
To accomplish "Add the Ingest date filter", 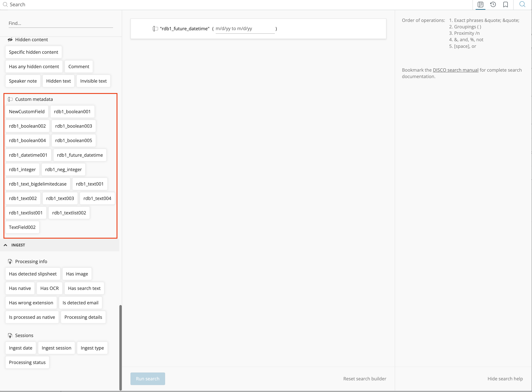I will coord(21,348).
